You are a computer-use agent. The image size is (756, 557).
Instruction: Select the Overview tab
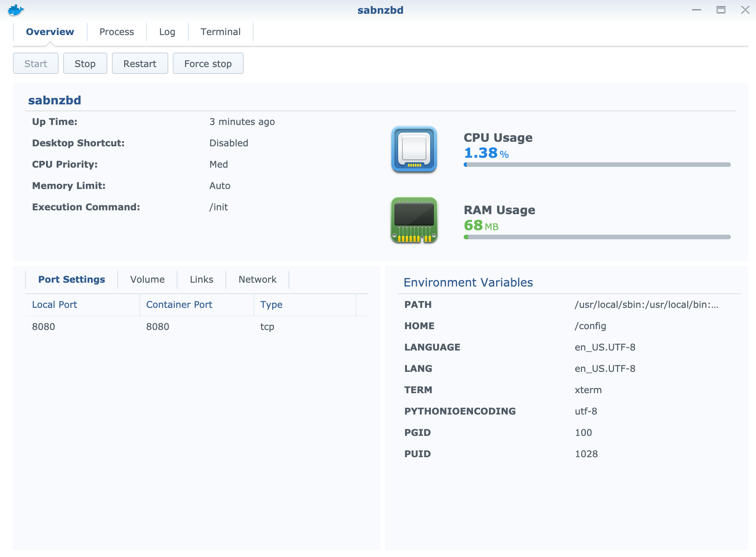click(50, 32)
